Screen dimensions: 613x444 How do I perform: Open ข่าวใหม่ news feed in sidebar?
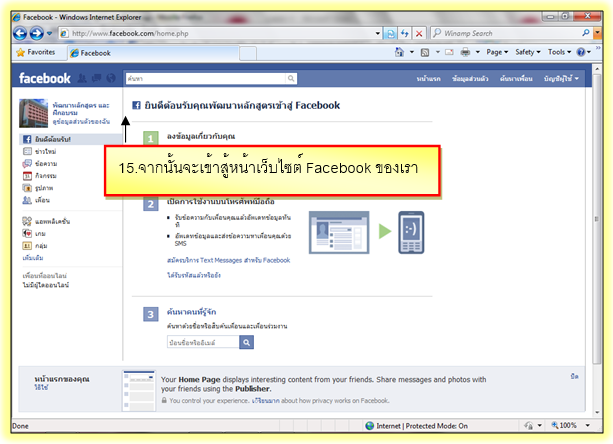pyautogui.click(x=39, y=152)
